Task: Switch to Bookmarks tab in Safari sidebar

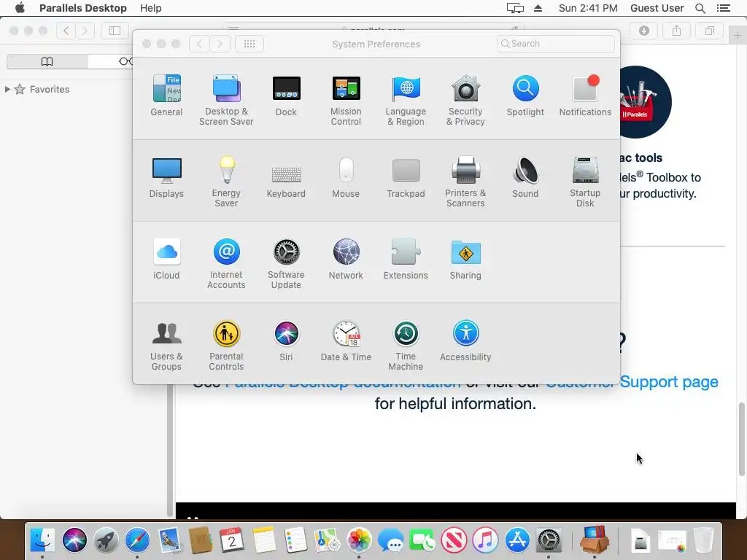Action: pos(47,61)
